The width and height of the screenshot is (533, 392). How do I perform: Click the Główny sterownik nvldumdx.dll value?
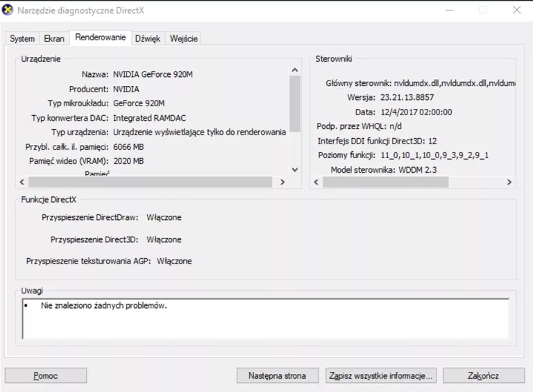click(455, 83)
